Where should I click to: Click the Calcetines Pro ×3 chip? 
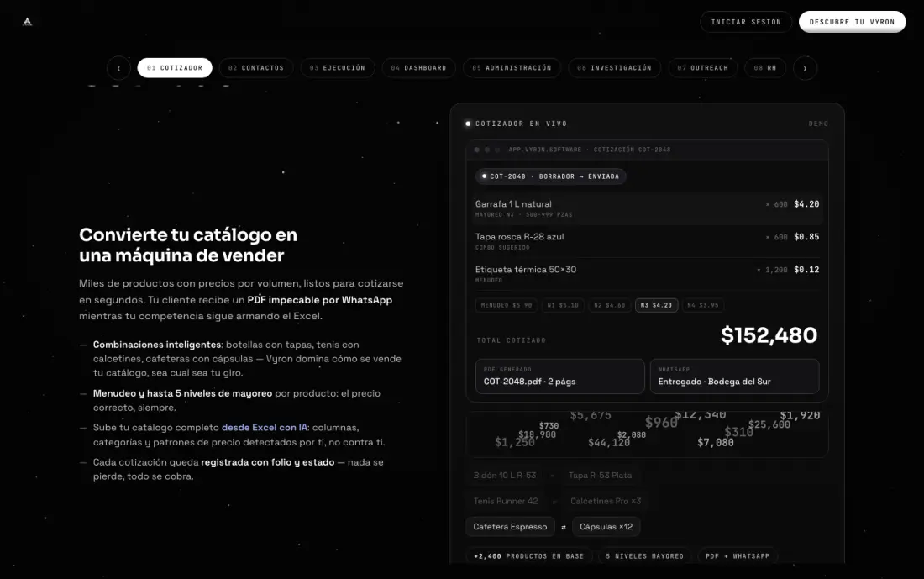click(605, 501)
